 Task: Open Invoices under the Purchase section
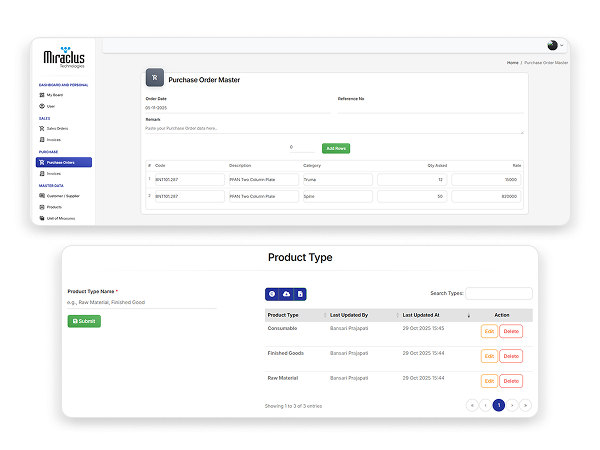tap(50, 173)
